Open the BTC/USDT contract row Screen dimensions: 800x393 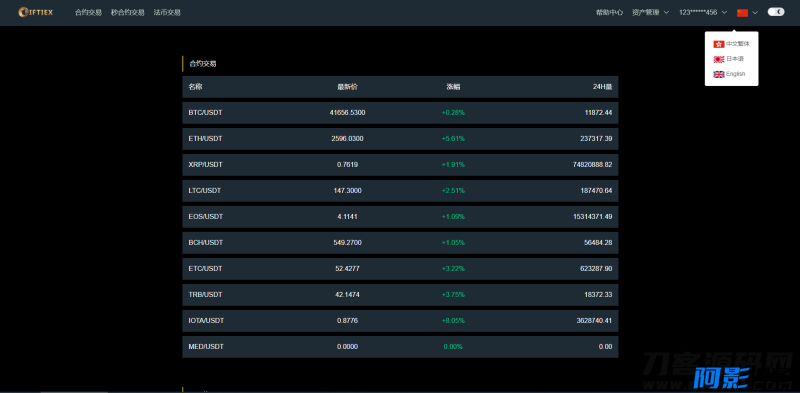(x=400, y=113)
